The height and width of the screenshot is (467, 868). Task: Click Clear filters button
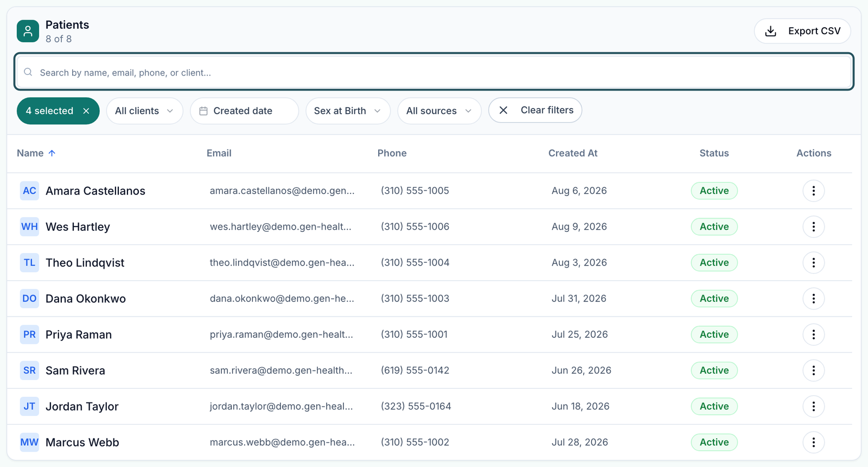535,110
